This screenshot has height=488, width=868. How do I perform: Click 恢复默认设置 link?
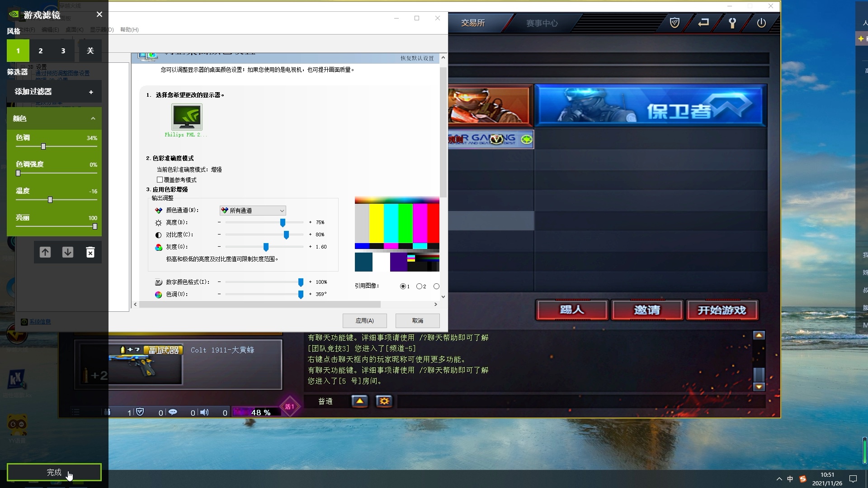(417, 58)
